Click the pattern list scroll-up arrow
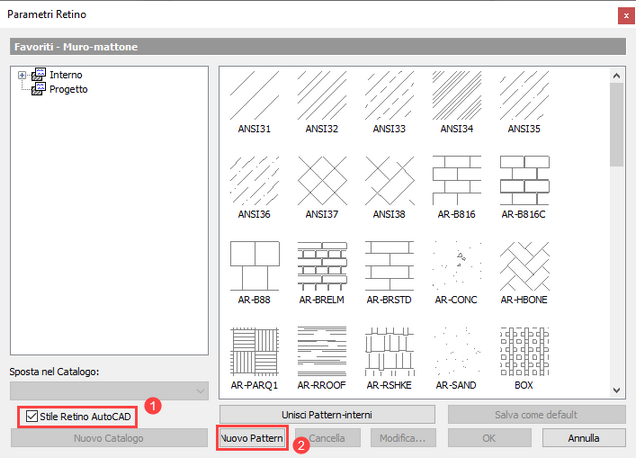636x458 pixels. [617, 75]
